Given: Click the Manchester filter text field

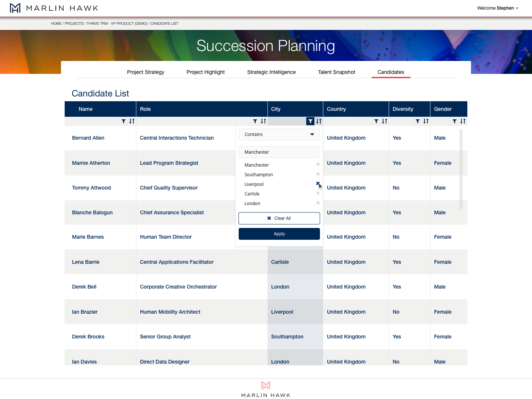Looking at the screenshot, I should (x=279, y=152).
